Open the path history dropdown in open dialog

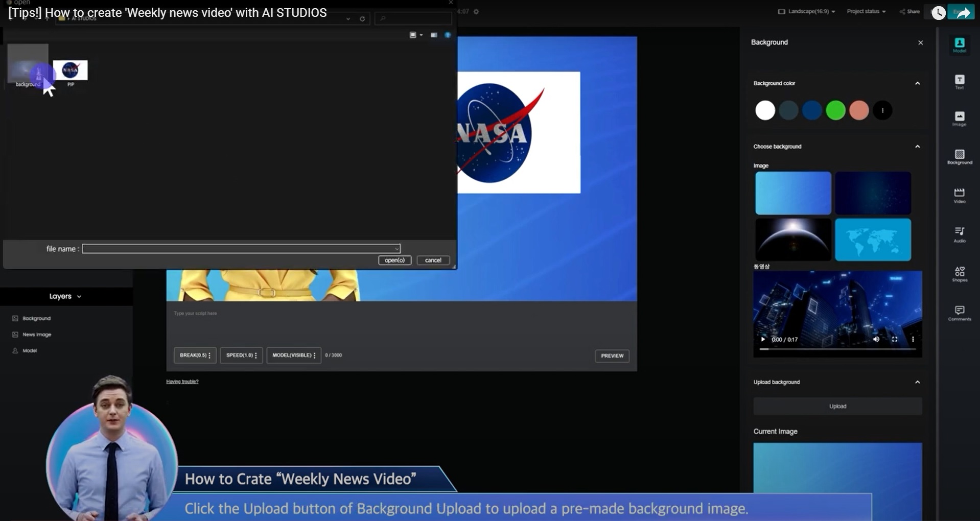point(348,19)
